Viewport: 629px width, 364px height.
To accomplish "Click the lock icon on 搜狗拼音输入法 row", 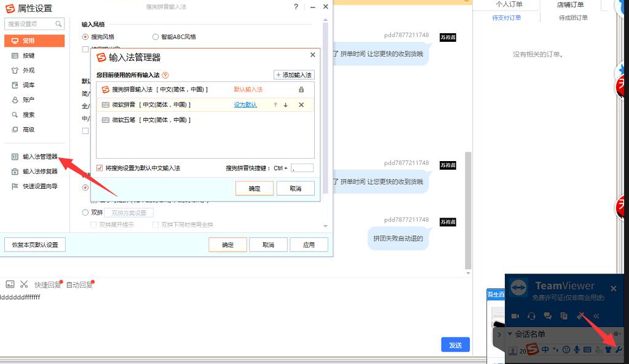I will point(301,90).
